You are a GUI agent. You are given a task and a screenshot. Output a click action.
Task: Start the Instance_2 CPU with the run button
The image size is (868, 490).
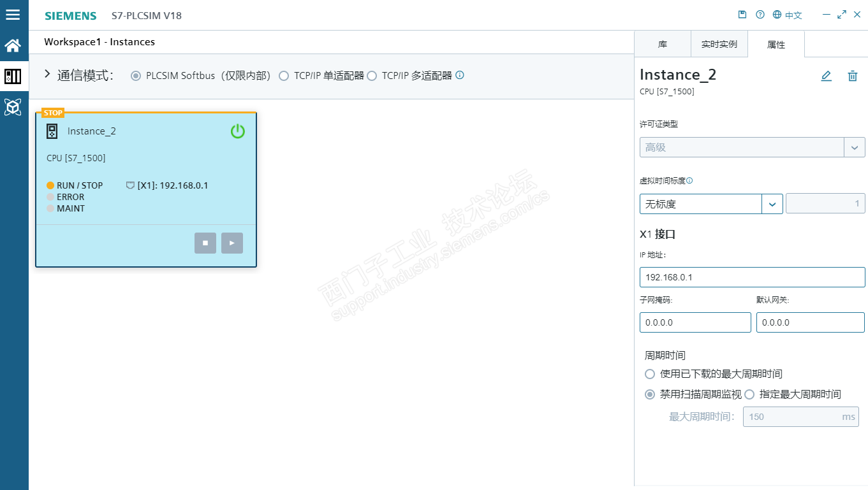[232, 243]
